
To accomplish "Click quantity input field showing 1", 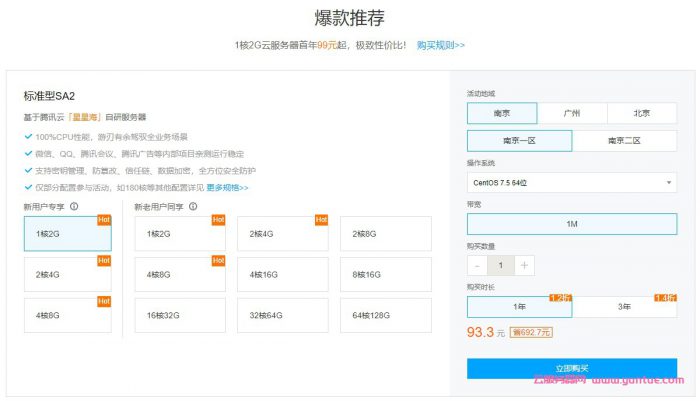I will tap(501, 266).
